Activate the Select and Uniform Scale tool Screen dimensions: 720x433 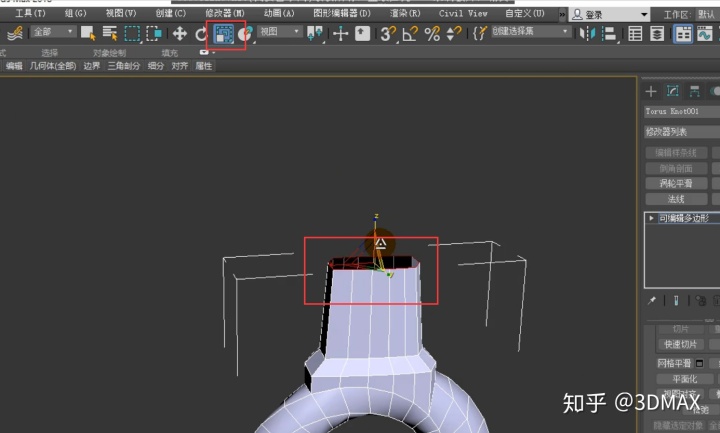pyautogui.click(x=224, y=34)
